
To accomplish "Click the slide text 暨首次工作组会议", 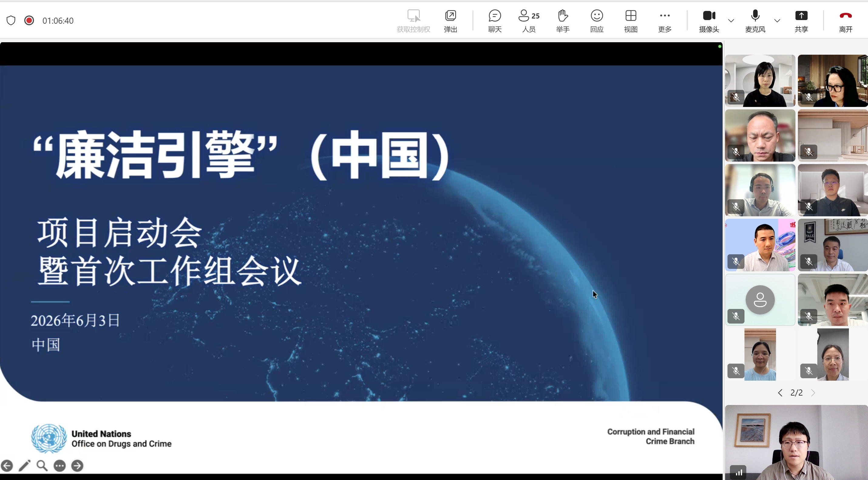I will (169, 271).
